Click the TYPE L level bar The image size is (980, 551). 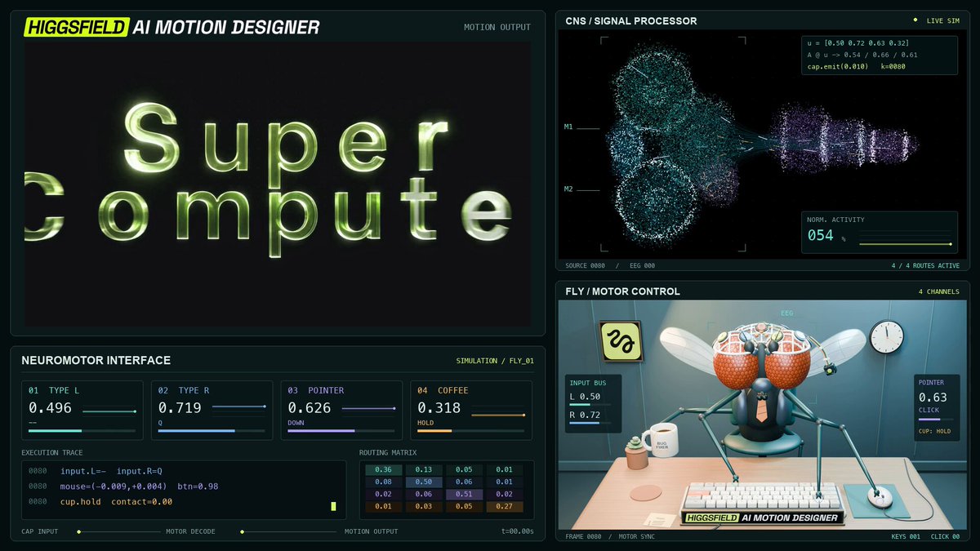(x=82, y=431)
